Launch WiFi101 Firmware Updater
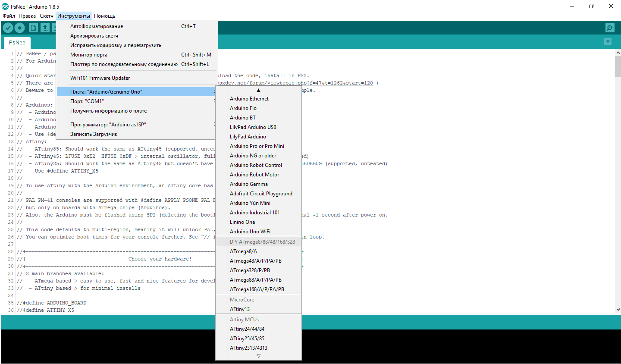This screenshot has height=364, width=621. (x=137, y=78)
